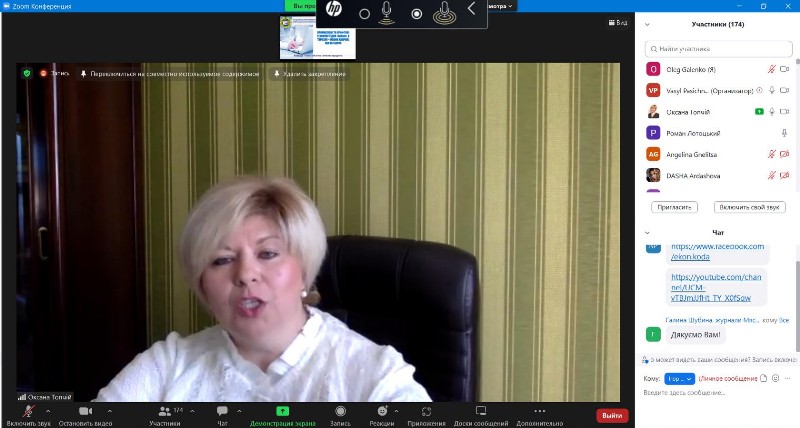Click second larger microphone in HP overlay
Screen dimensions: 800x428
(x=444, y=13)
